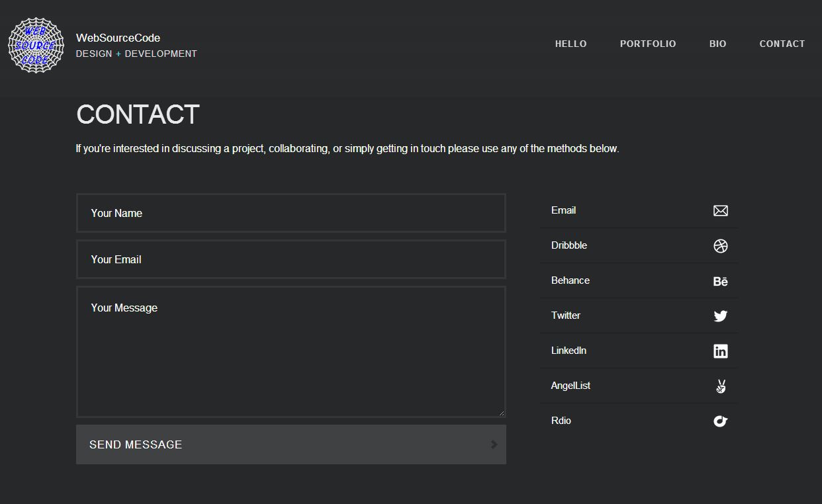Click the Rdio icon

coord(720,421)
